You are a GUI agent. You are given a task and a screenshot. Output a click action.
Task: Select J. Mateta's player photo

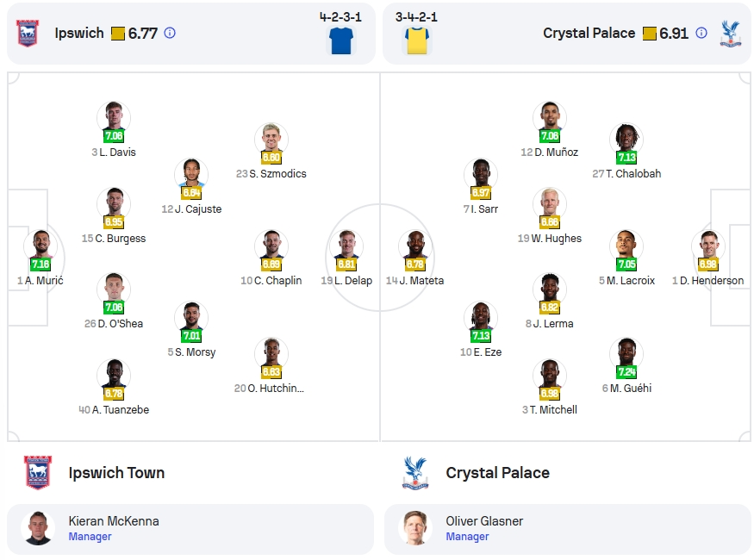pos(415,246)
